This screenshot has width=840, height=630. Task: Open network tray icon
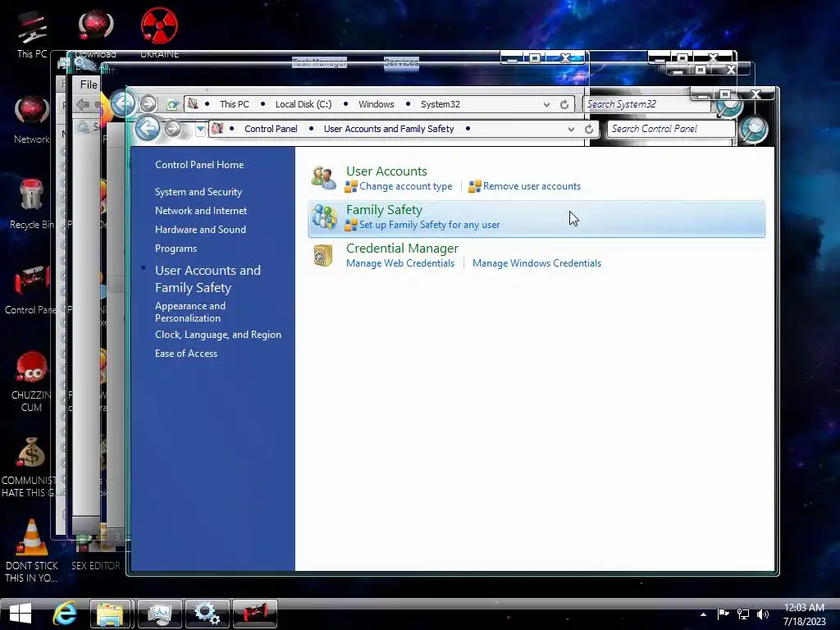pos(743,614)
